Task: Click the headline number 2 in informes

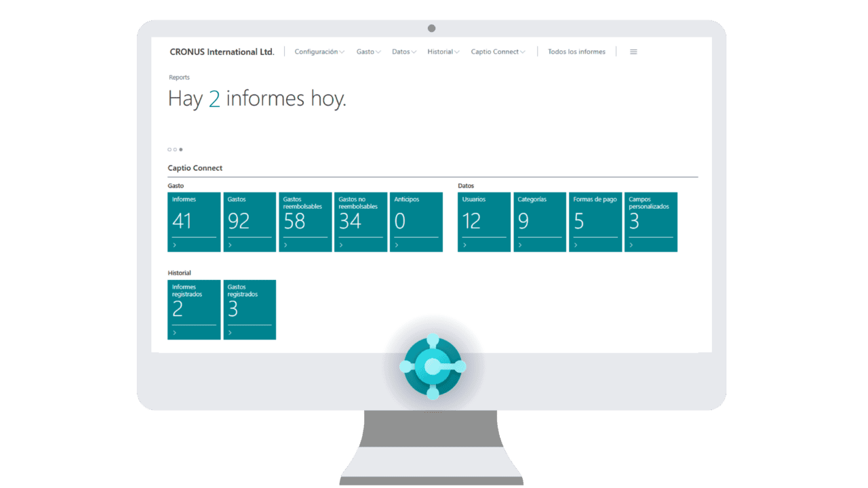Action: click(x=214, y=99)
